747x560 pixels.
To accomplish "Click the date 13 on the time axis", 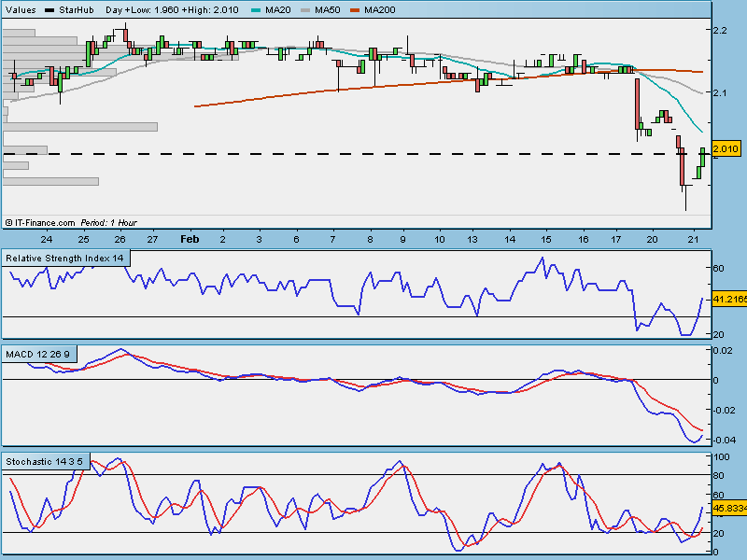I will pos(472,239).
